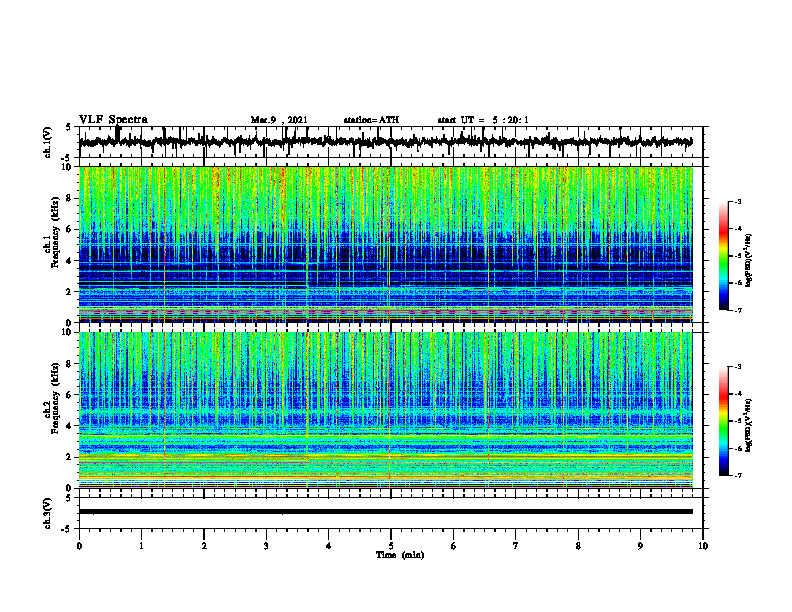Click the ch.1 voltage waveform trace panel
This screenshot has width=792, height=612.
[391, 142]
